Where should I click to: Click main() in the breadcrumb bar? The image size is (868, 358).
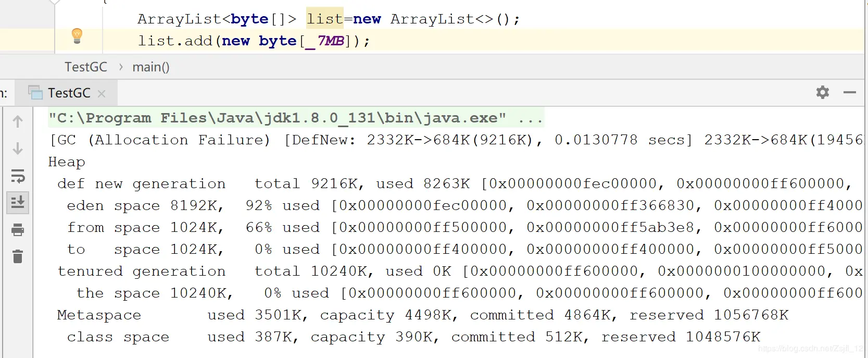pyautogui.click(x=151, y=67)
